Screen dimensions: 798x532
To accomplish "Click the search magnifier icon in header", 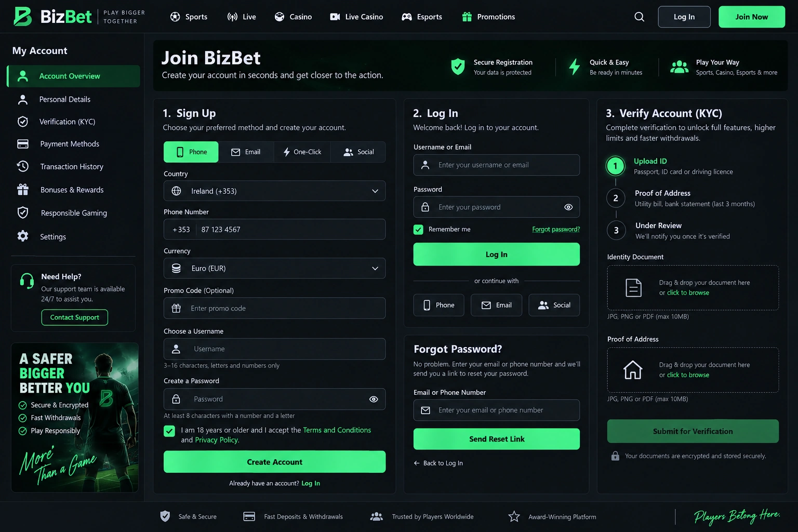I will pos(640,17).
